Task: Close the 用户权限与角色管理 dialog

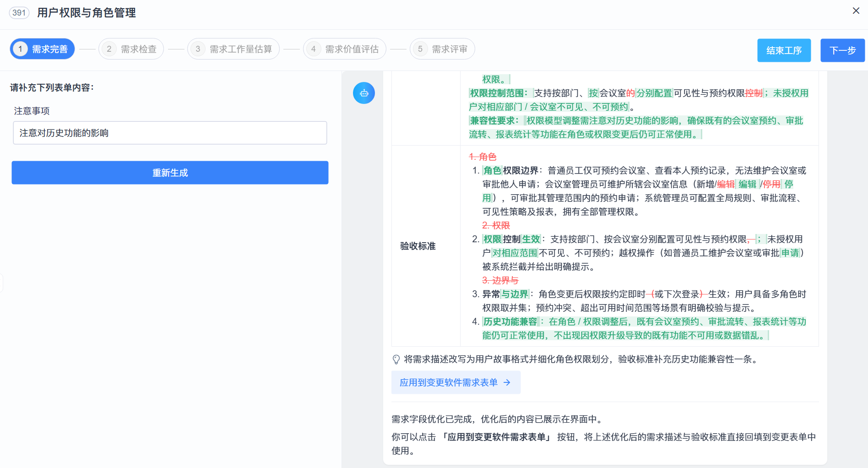Action: pos(856,11)
